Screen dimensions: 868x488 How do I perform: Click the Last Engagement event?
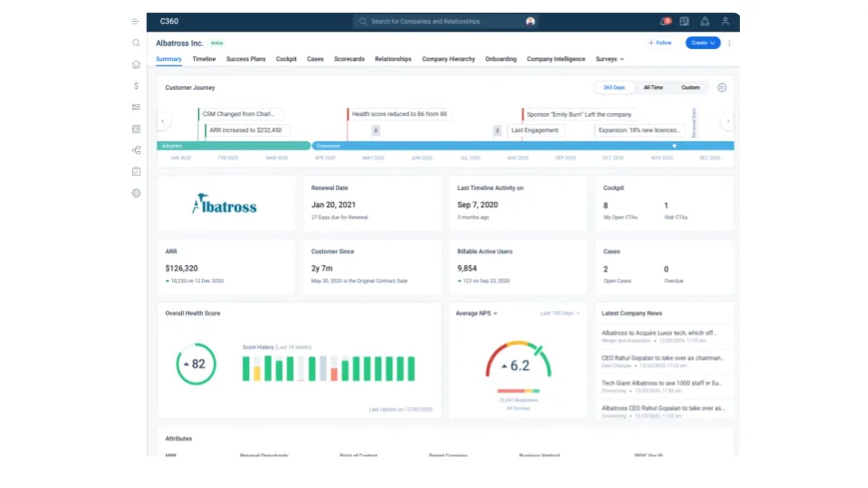tap(535, 130)
